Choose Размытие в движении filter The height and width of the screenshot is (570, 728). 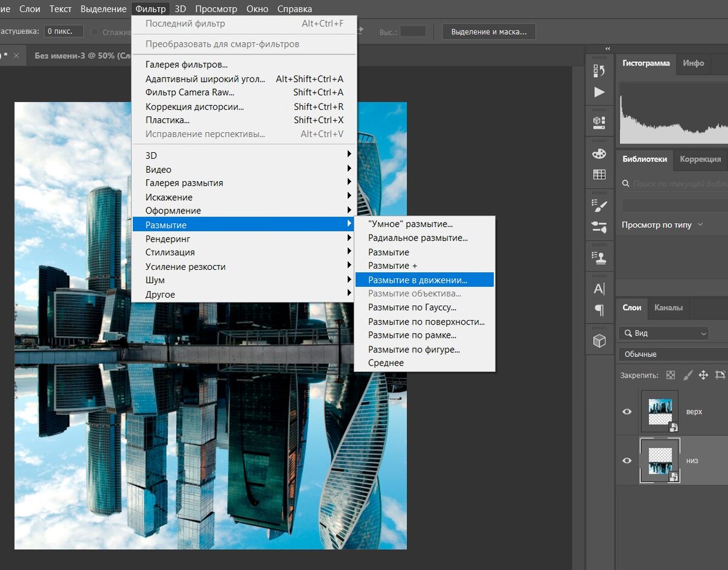(424, 280)
